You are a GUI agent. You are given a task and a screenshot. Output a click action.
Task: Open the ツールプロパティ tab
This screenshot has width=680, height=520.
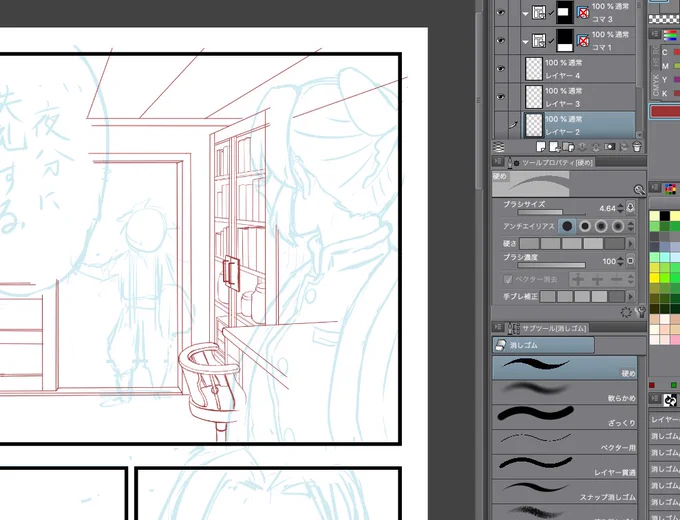(550, 163)
